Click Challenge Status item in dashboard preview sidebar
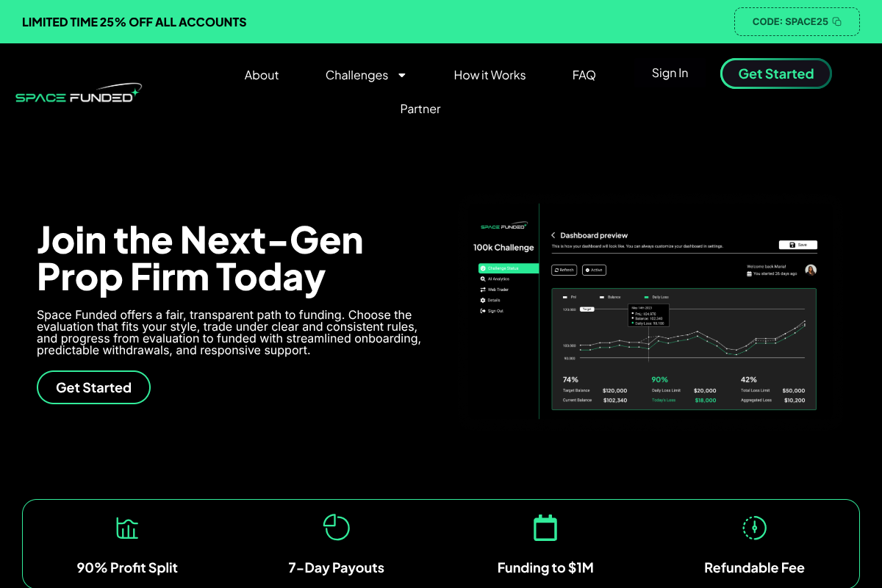The width and height of the screenshot is (882, 588). (509, 268)
